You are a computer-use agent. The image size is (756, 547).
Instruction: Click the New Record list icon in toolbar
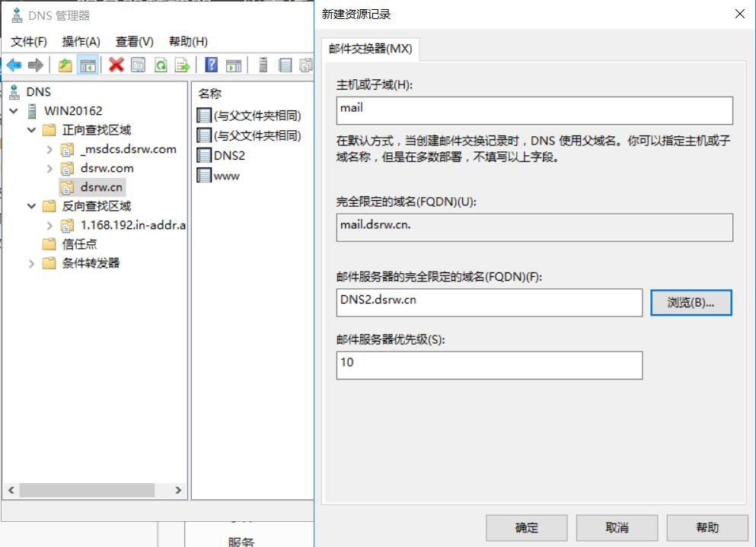click(285, 65)
